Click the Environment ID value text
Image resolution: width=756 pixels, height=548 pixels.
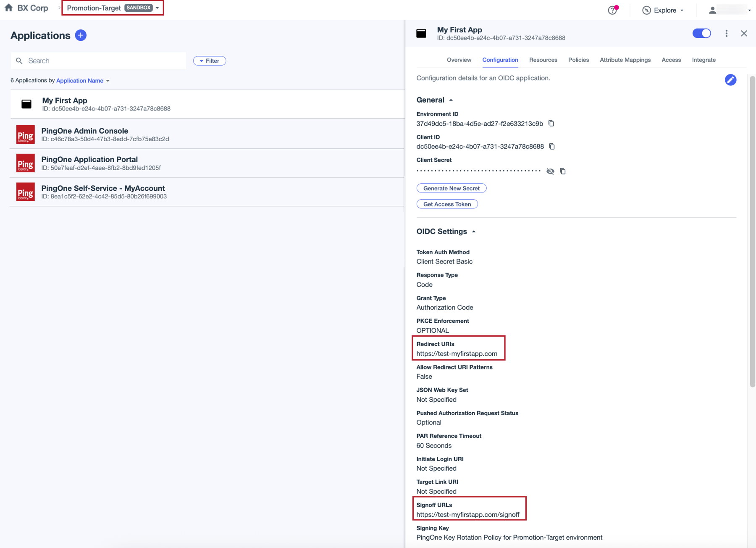click(x=479, y=124)
